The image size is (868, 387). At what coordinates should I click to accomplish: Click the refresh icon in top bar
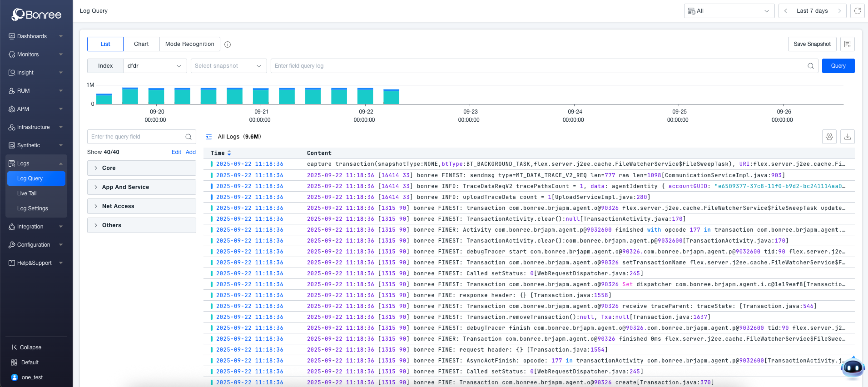[857, 11]
